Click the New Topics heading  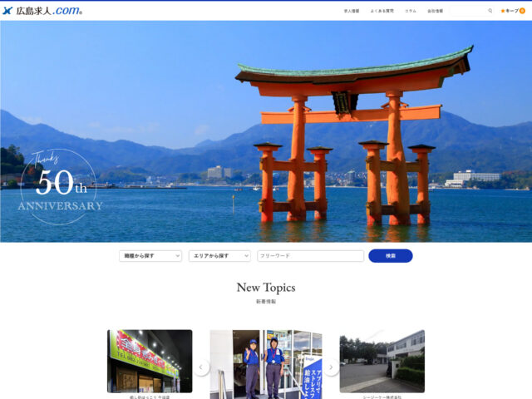point(265,288)
